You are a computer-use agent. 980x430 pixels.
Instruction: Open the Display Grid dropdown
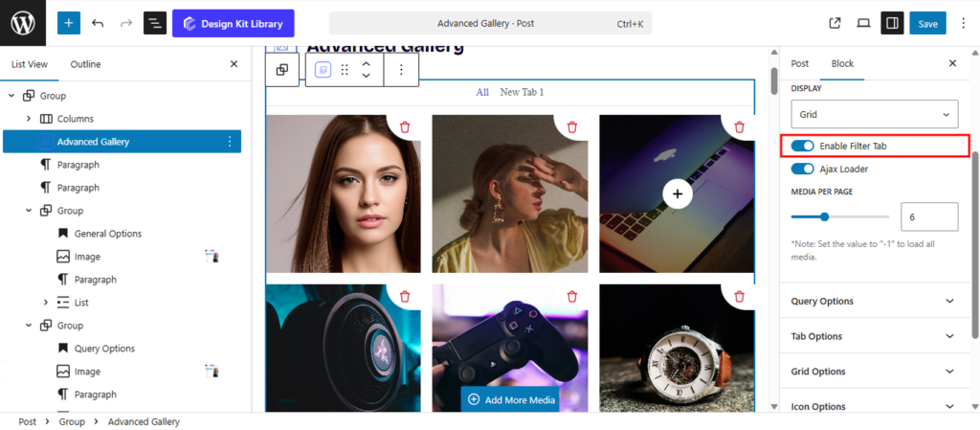click(x=874, y=115)
